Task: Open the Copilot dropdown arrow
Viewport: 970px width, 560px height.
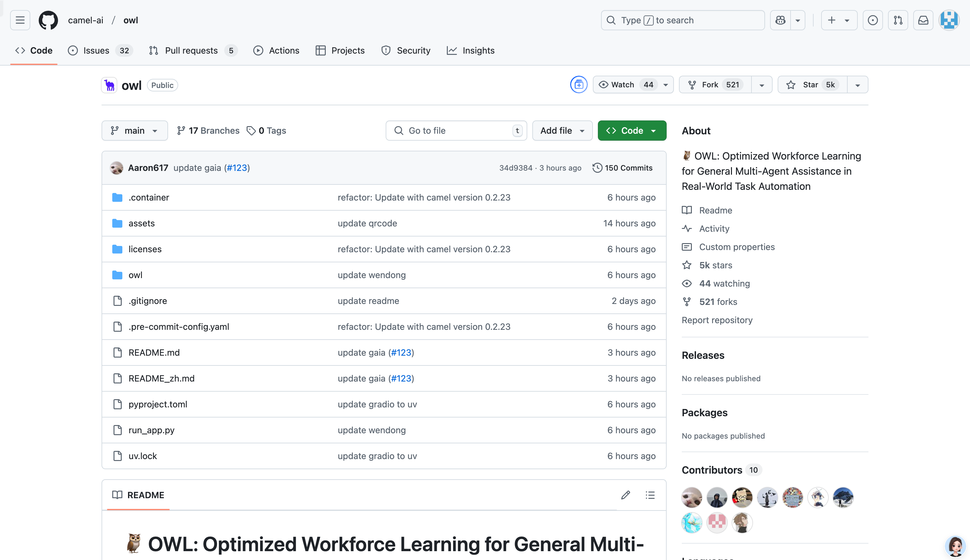Action: tap(798, 20)
